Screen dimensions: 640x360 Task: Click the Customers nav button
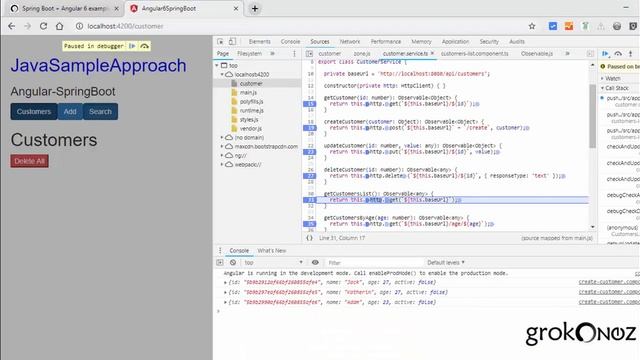34,111
